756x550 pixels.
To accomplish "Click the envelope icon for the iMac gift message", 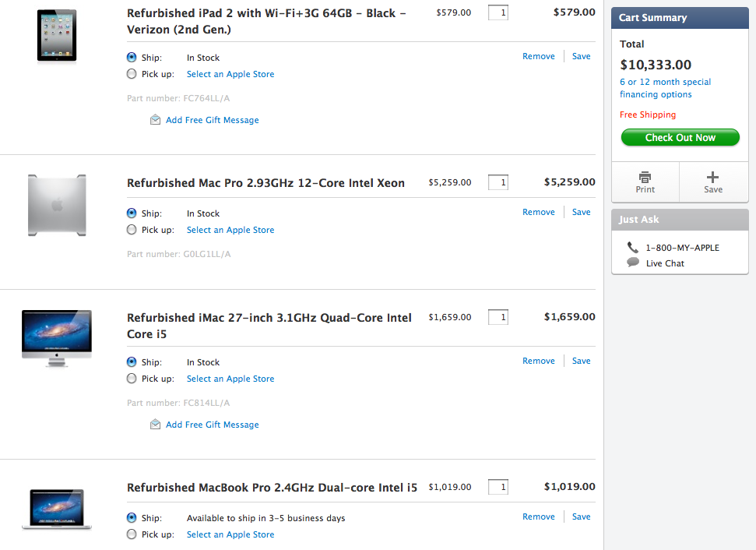I will coord(156,425).
